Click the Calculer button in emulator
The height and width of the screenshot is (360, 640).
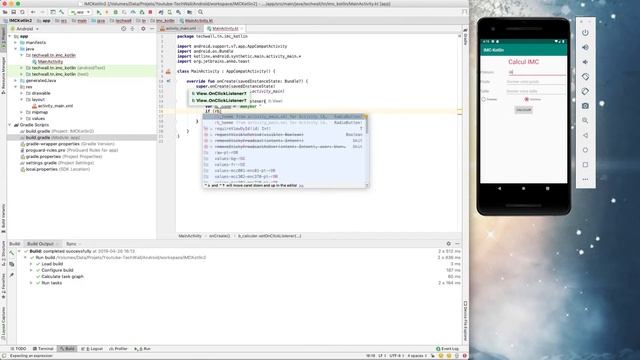tap(524, 110)
